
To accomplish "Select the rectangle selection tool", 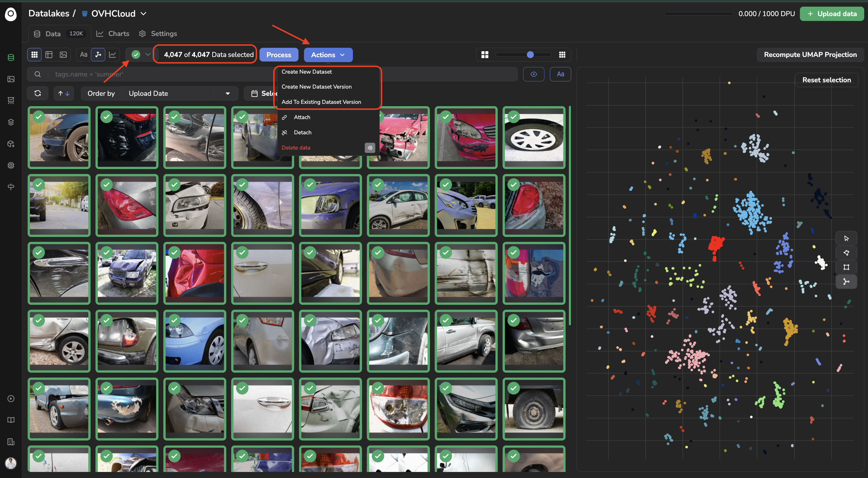I will pos(846,267).
